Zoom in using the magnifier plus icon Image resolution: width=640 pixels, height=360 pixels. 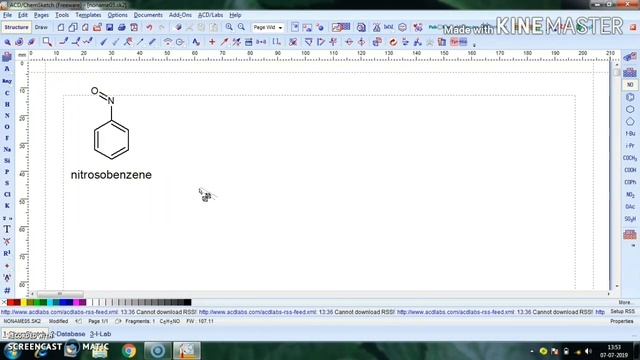(229, 27)
